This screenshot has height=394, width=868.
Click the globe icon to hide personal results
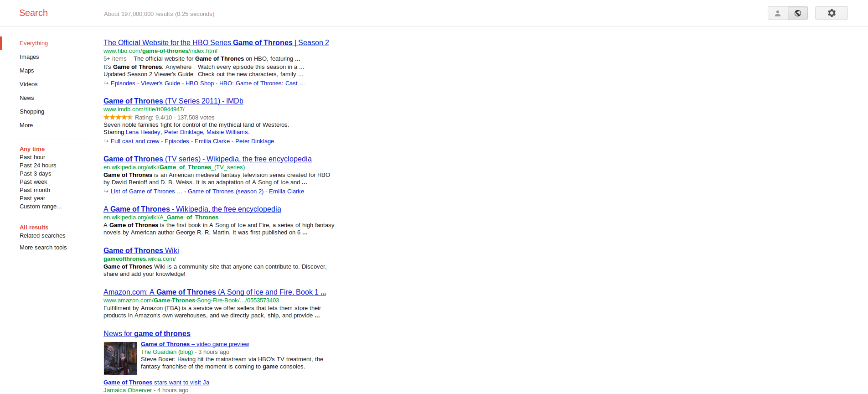798,13
